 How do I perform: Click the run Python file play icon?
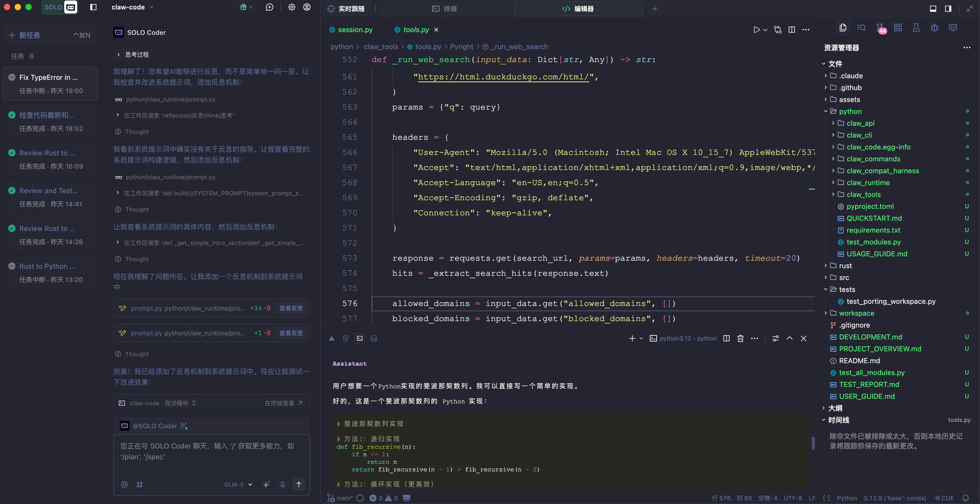click(x=756, y=30)
